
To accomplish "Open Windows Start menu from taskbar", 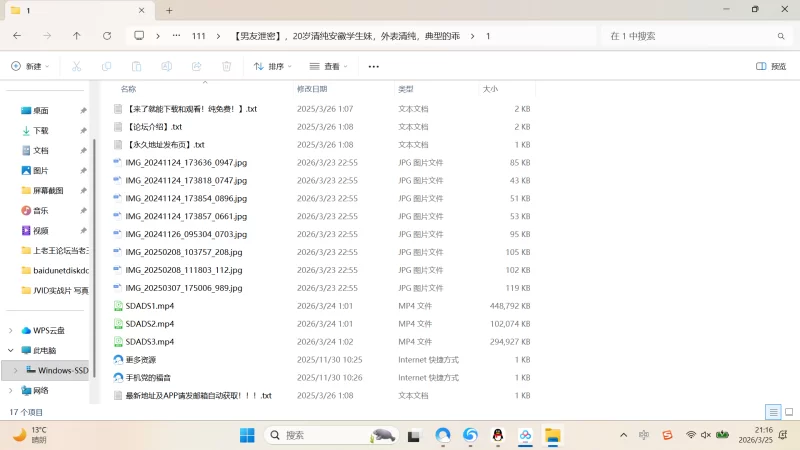I will point(247,435).
